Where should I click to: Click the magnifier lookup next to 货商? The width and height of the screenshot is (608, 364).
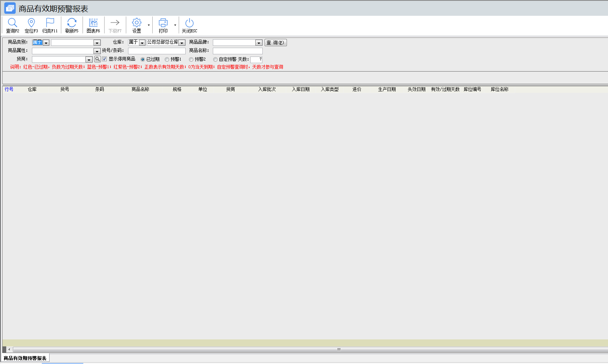pyautogui.click(x=97, y=59)
